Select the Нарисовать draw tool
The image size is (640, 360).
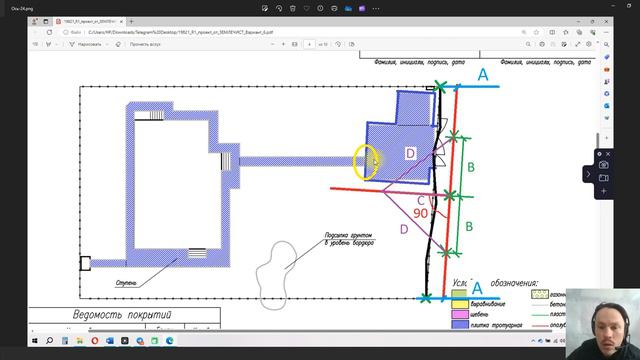point(85,44)
